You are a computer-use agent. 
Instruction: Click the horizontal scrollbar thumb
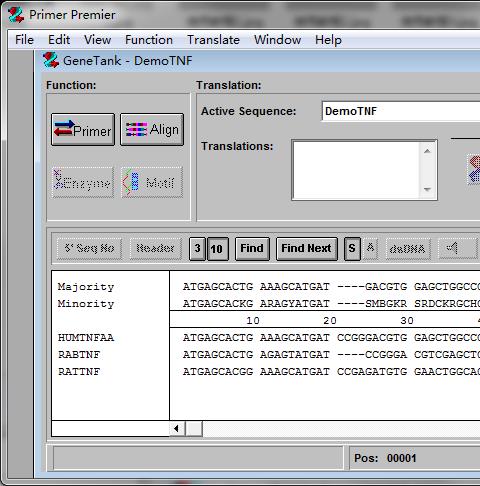click(194, 428)
